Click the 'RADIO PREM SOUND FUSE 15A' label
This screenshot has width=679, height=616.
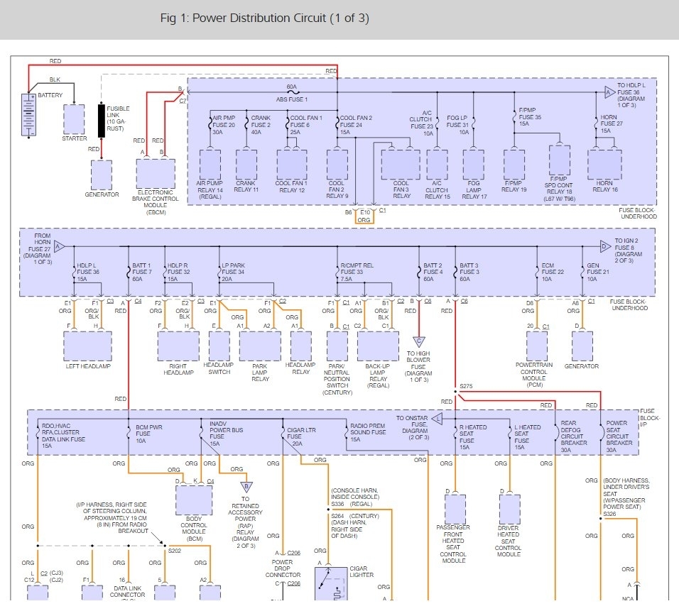368,433
